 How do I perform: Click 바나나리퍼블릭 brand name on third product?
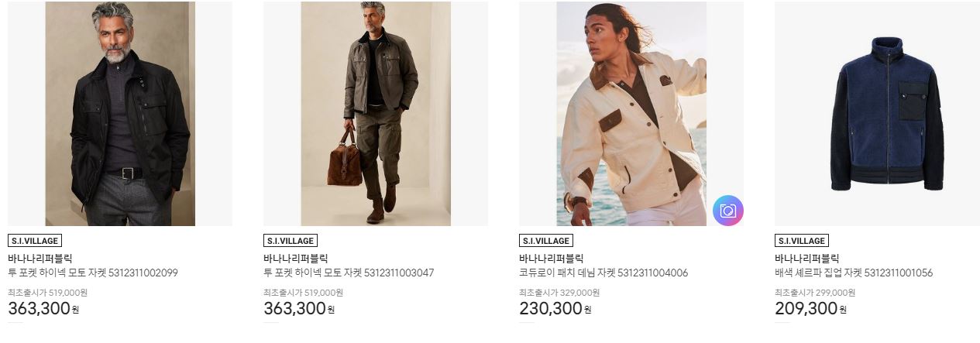[551, 259]
